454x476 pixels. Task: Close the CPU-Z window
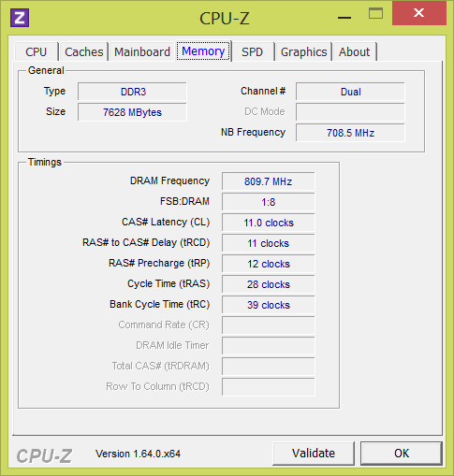pos(419,13)
